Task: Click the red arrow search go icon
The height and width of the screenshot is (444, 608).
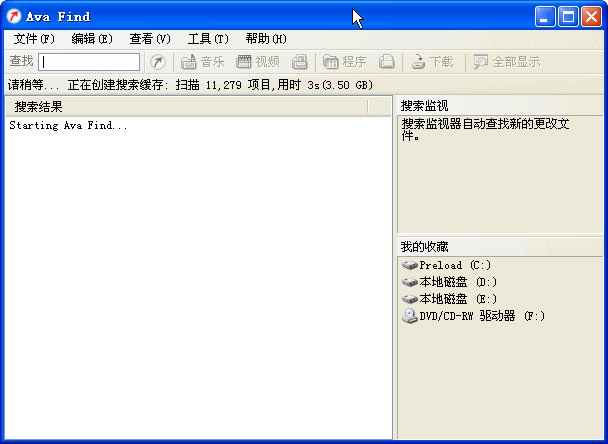Action: (157, 62)
